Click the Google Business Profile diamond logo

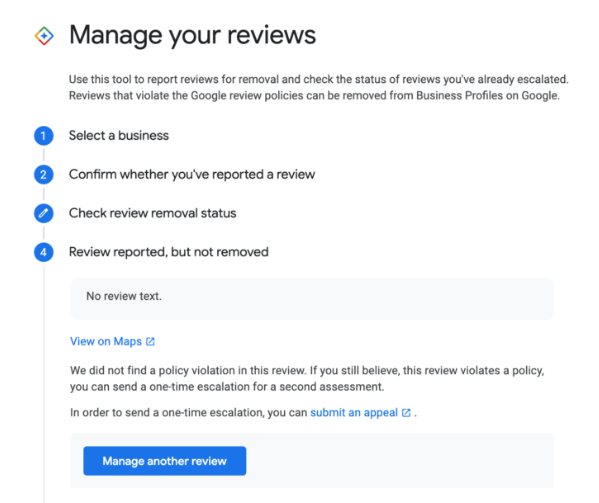(x=44, y=36)
